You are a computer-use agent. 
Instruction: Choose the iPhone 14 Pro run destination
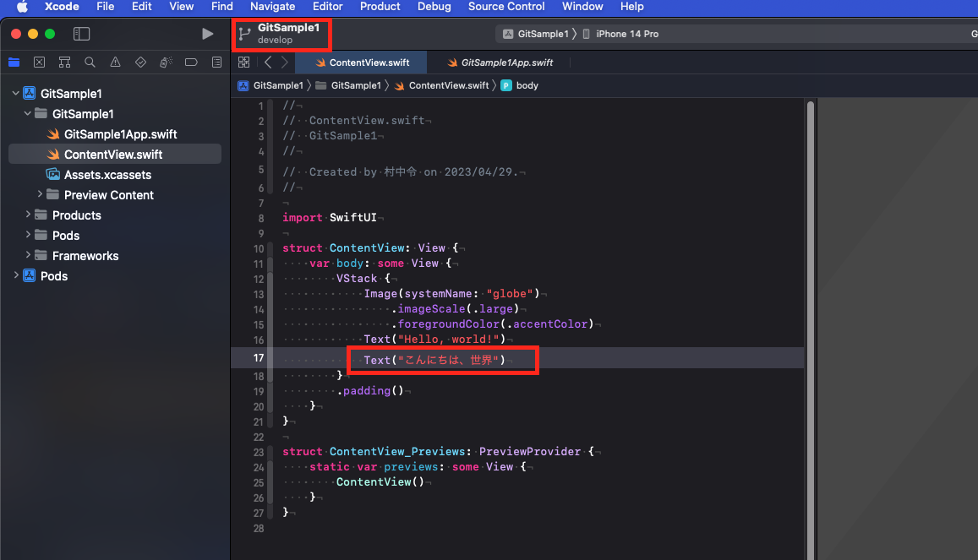click(x=620, y=34)
